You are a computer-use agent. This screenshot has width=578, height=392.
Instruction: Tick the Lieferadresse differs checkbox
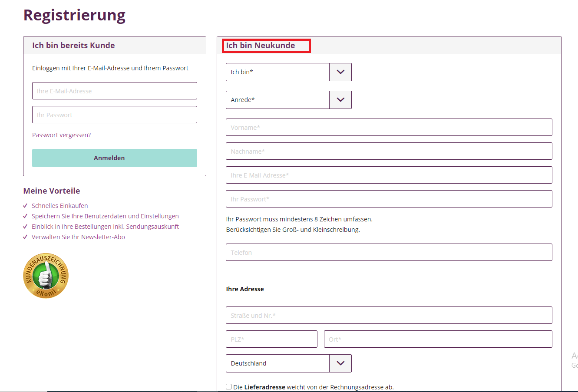(x=229, y=386)
